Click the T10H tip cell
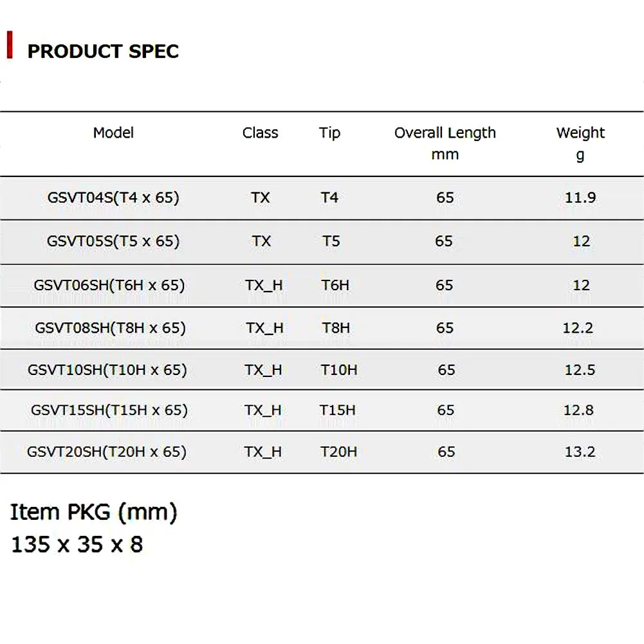 click(x=339, y=370)
